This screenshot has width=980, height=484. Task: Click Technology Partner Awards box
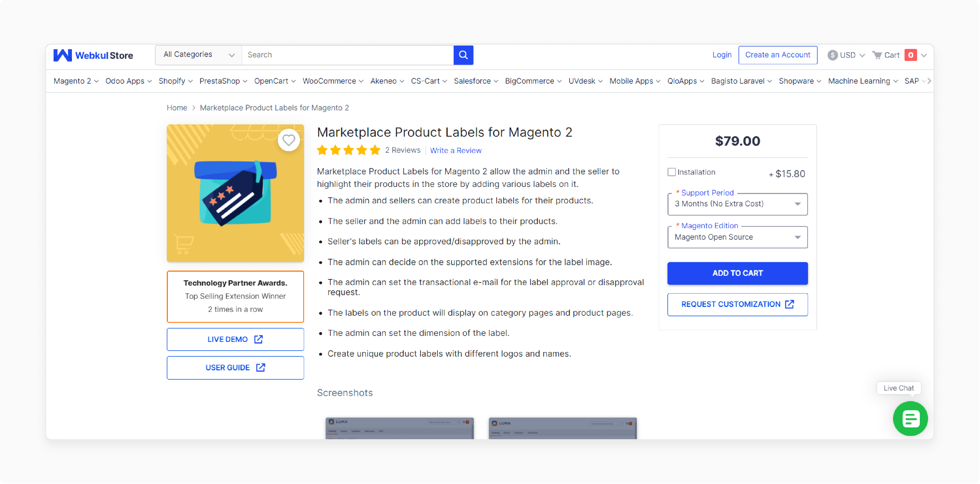pyautogui.click(x=235, y=297)
